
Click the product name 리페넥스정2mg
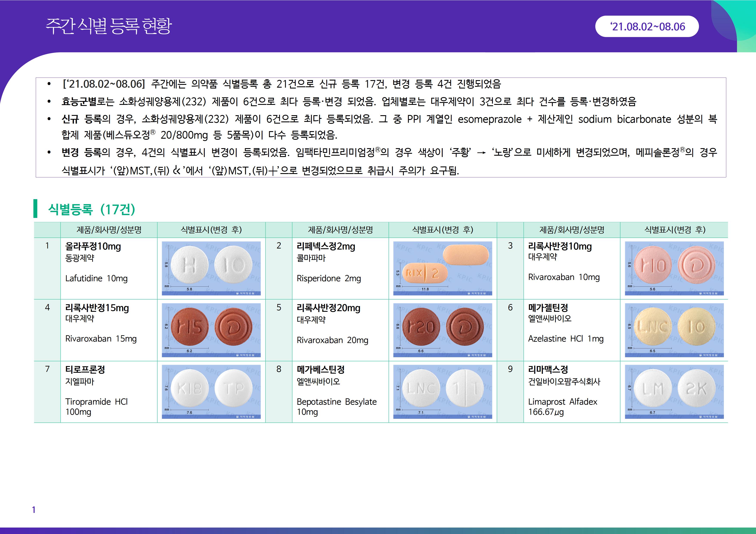[326, 246]
